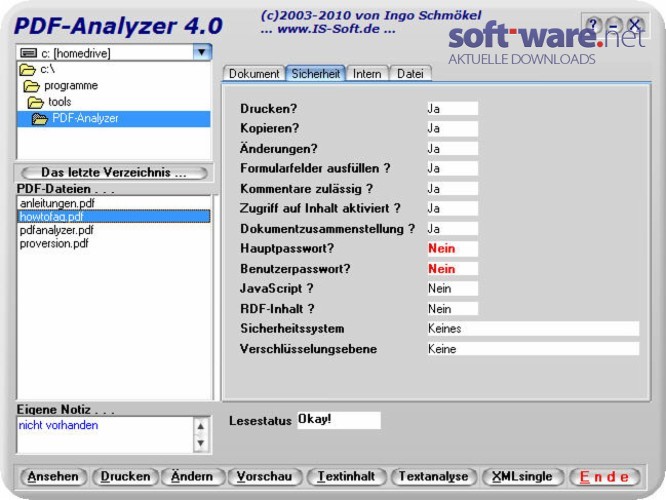This screenshot has width=666, height=500.
Task: Click the Ändern button
Action: click(x=192, y=477)
